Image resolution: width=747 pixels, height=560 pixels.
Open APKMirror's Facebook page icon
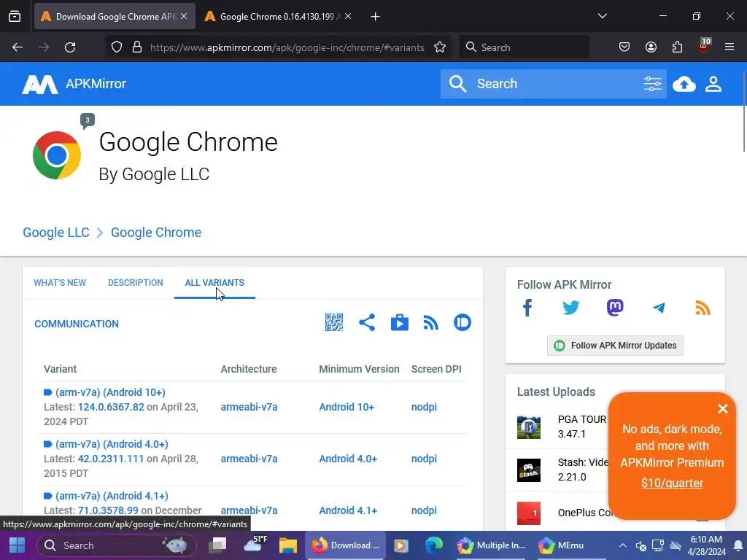527,308
